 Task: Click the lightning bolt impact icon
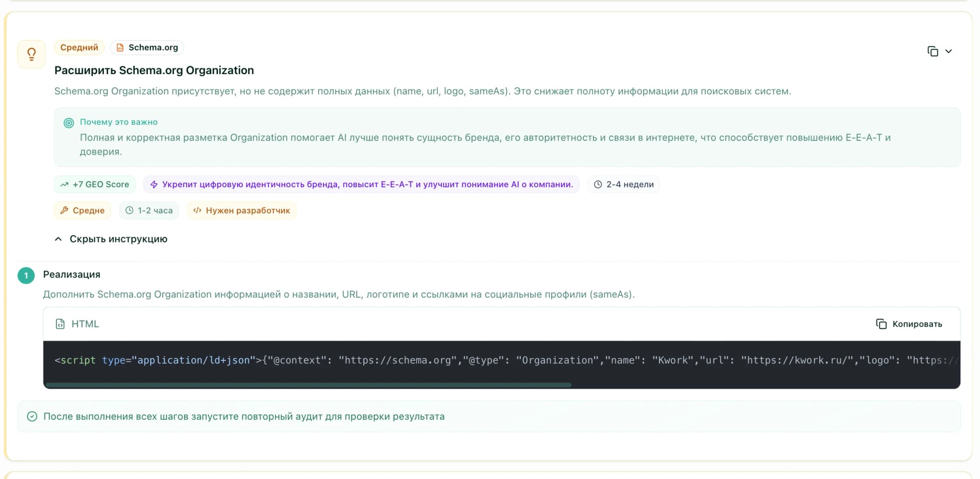click(154, 184)
